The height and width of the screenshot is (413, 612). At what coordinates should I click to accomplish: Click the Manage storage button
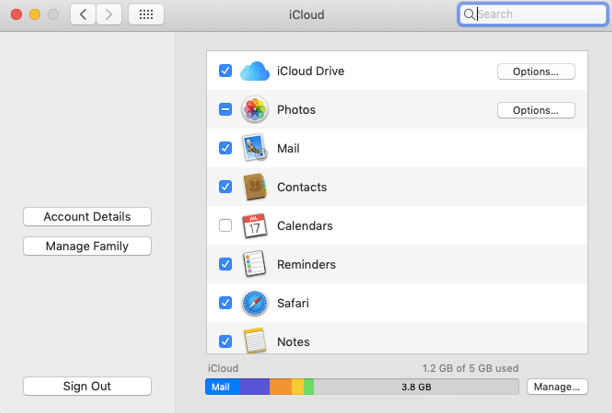tap(556, 387)
